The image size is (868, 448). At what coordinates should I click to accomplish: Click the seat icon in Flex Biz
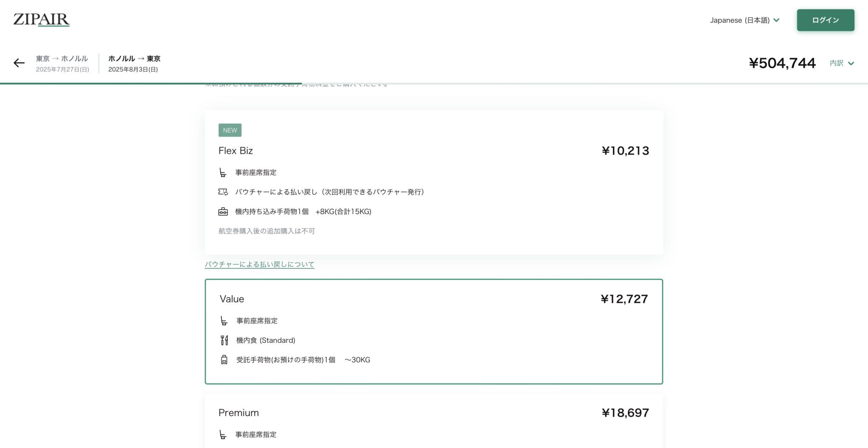223,173
